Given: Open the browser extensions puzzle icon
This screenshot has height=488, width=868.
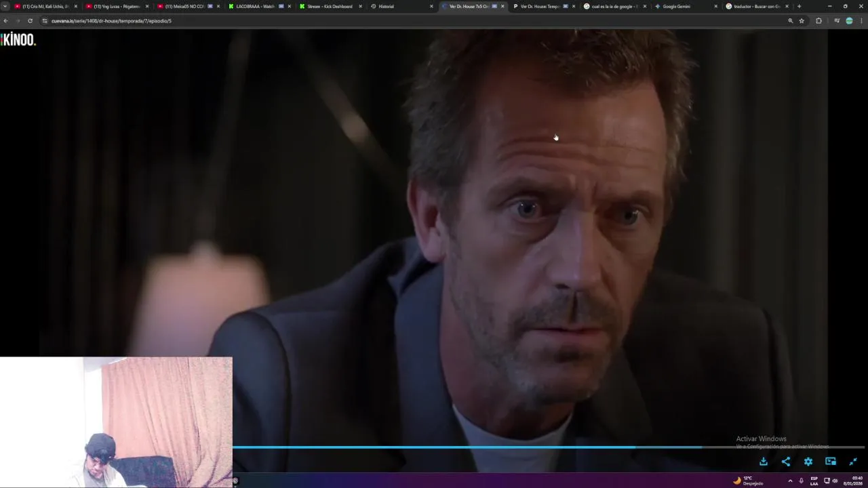Looking at the screenshot, I should point(818,21).
